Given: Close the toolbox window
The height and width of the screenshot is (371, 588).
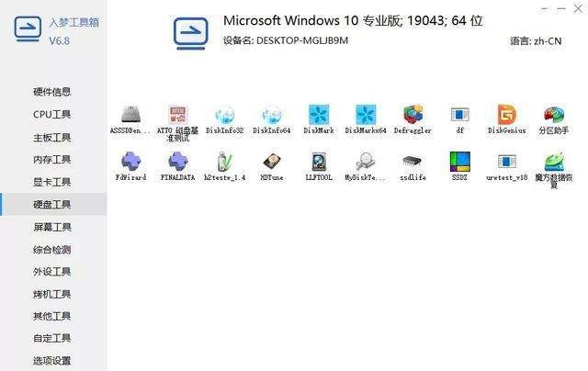Looking at the screenshot, I should (578, 8).
